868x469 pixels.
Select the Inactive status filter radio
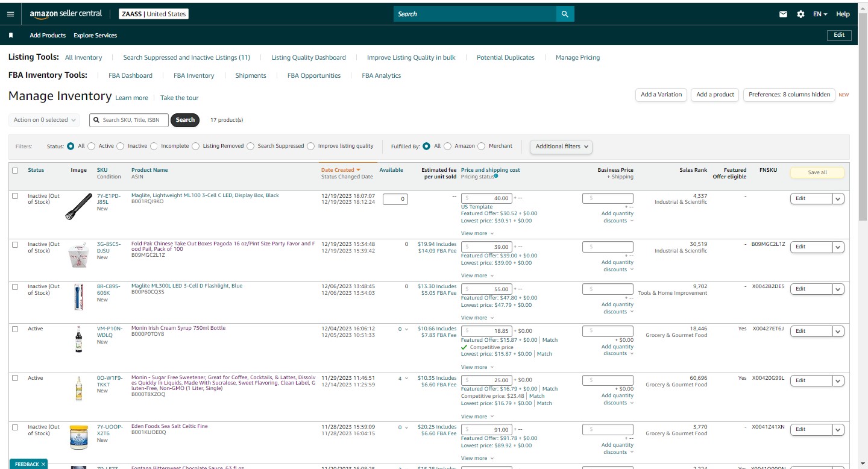tap(121, 146)
